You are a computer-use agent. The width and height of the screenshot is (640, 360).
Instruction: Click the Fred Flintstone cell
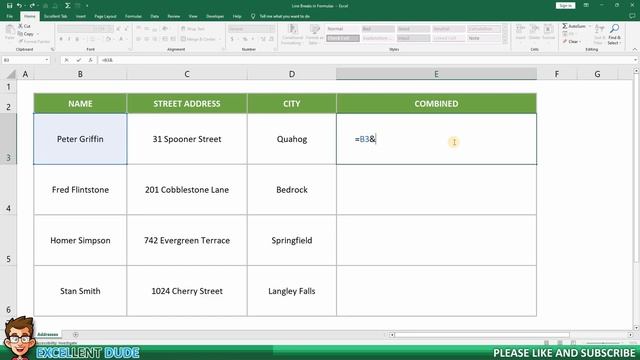[x=80, y=190]
